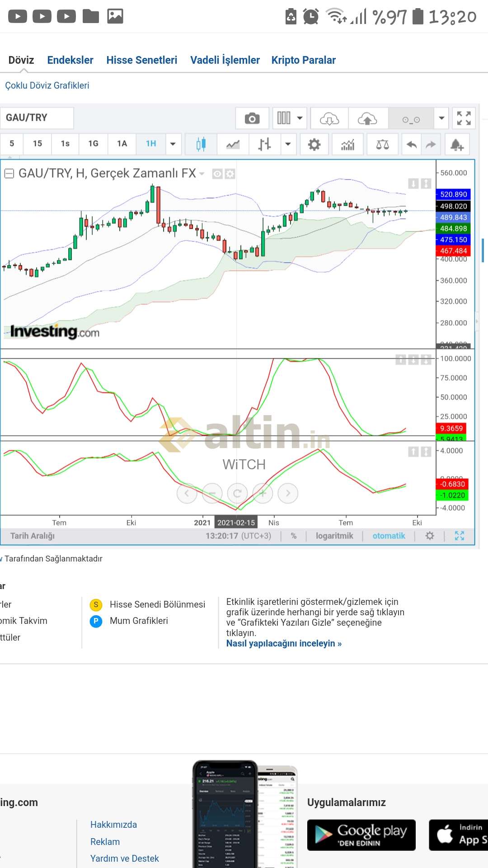The width and height of the screenshot is (488, 868).
Task: Open the indicators chart icon
Action: tap(347, 144)
